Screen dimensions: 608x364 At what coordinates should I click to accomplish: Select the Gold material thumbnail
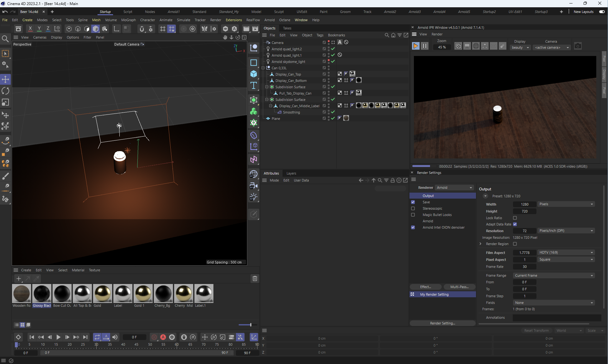coord(102,293)
